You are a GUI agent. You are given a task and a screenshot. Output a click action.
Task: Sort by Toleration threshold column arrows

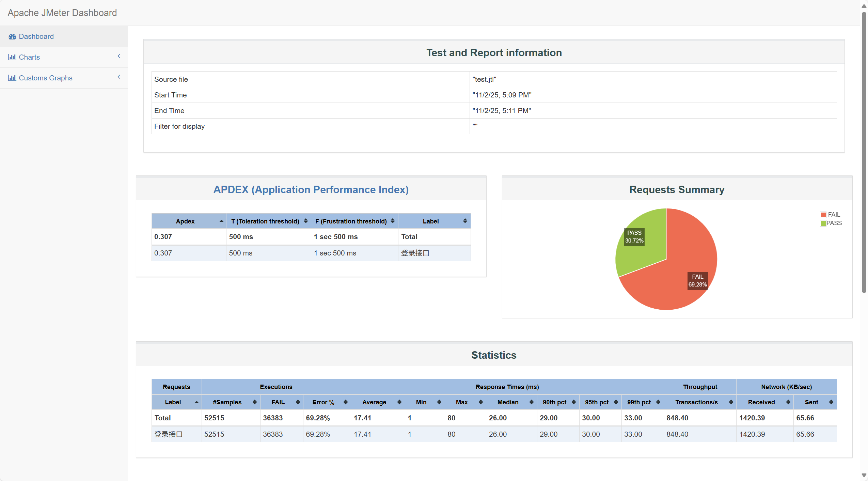[x=305, y=221]
